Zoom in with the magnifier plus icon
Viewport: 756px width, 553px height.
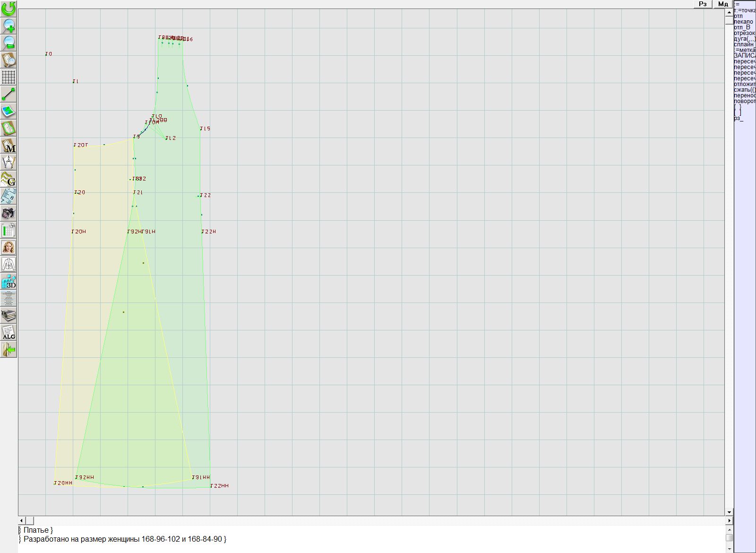point(9,26)
